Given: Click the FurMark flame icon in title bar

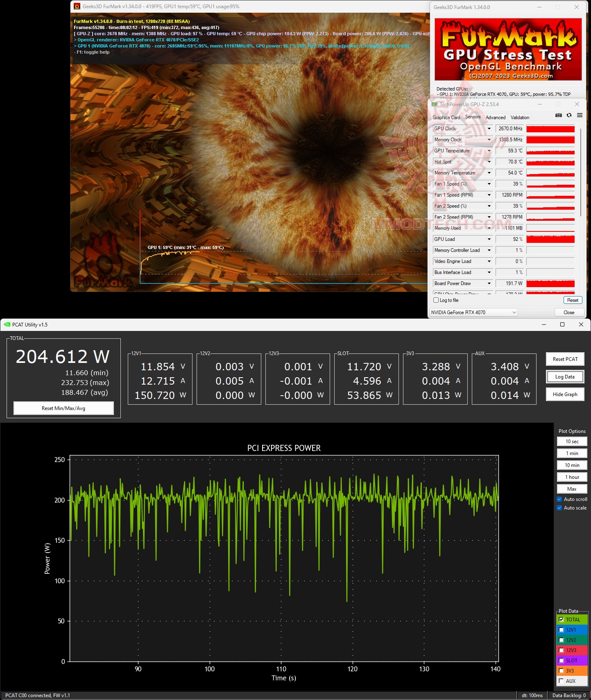Looking at the screenshot, I should (77, 7).
